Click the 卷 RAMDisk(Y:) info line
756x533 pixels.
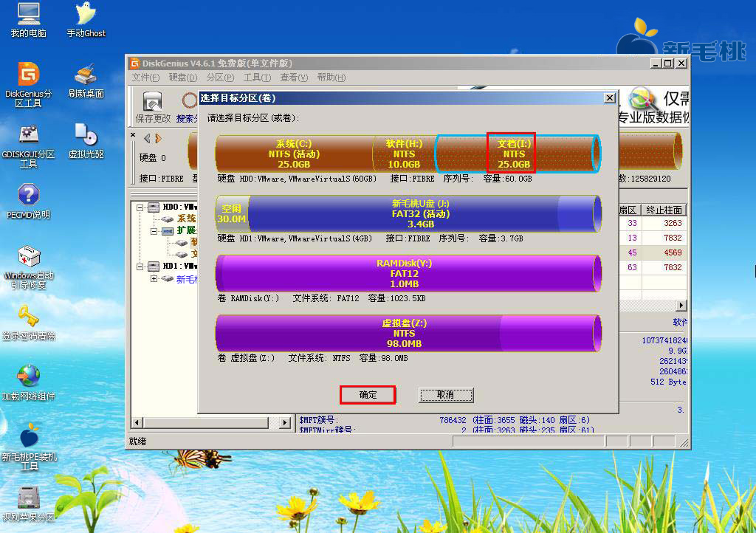coord(321,298)
